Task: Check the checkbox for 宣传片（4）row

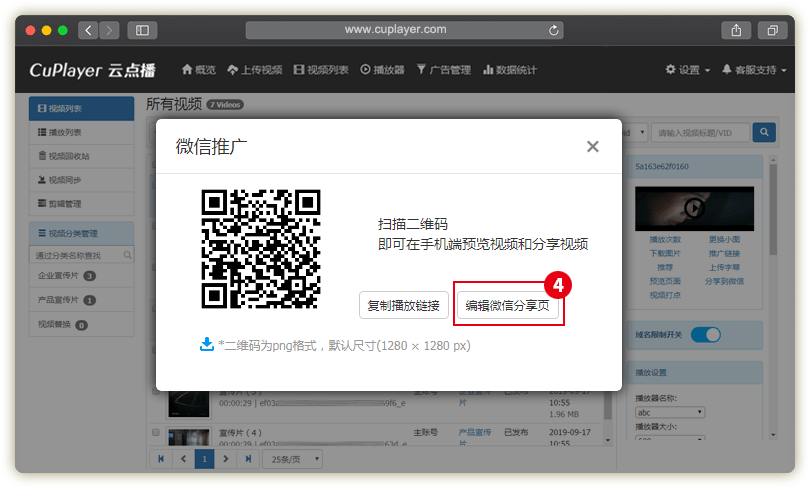Action: [x=156, y=433]
